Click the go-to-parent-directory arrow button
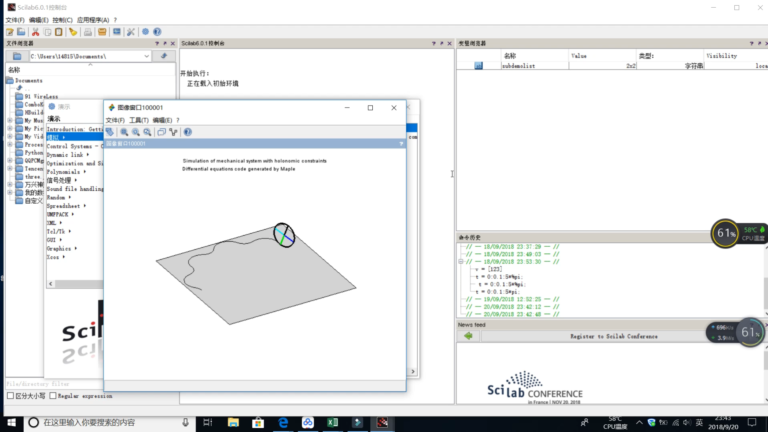 point(164,56)
